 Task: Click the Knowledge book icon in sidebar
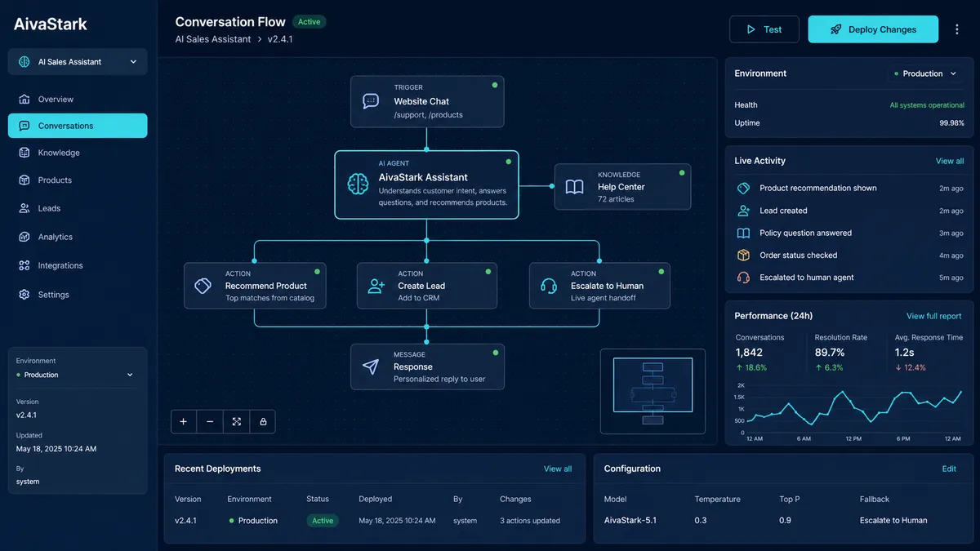point(23,153)
